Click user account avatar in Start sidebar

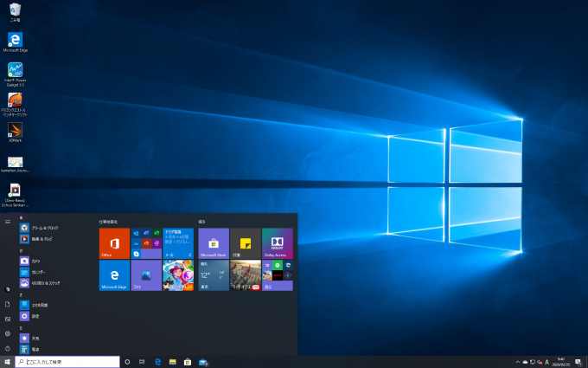(8, 289)
